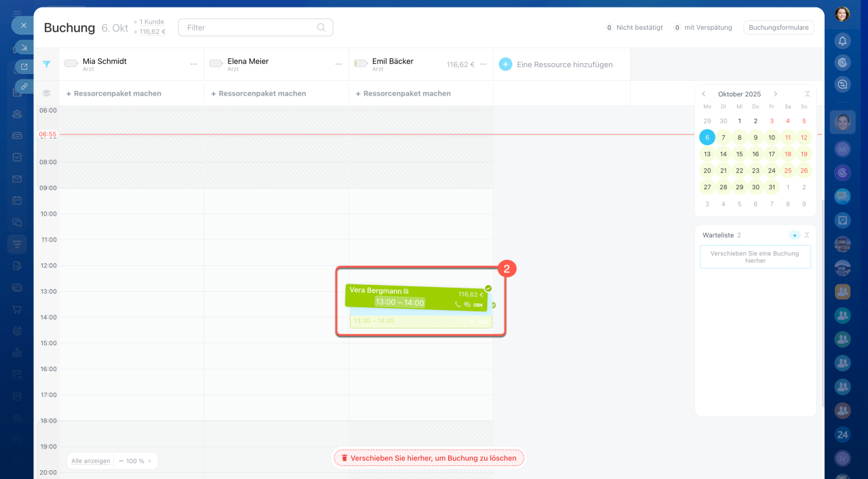The image size is (868, 479).
Task: Click the delete booking drop zone
Action: (429, 458)
